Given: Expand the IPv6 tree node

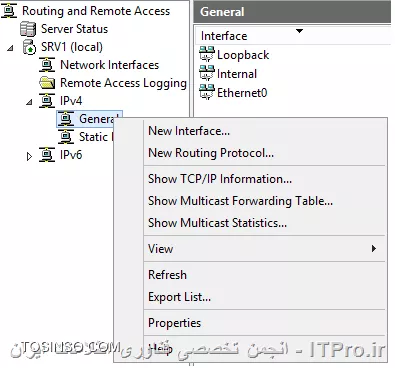Looking at the screenshot, I should click(29, 156).
